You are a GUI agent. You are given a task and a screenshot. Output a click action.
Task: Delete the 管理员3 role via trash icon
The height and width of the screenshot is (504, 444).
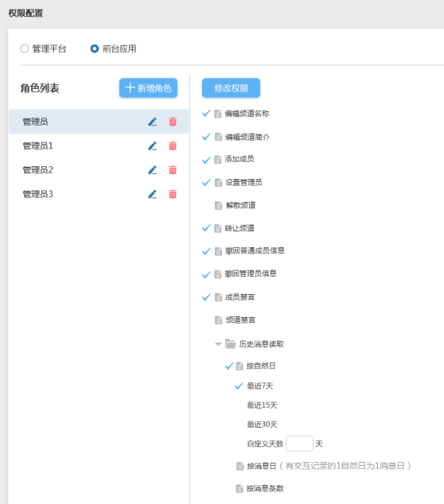[x=173, y=194]
